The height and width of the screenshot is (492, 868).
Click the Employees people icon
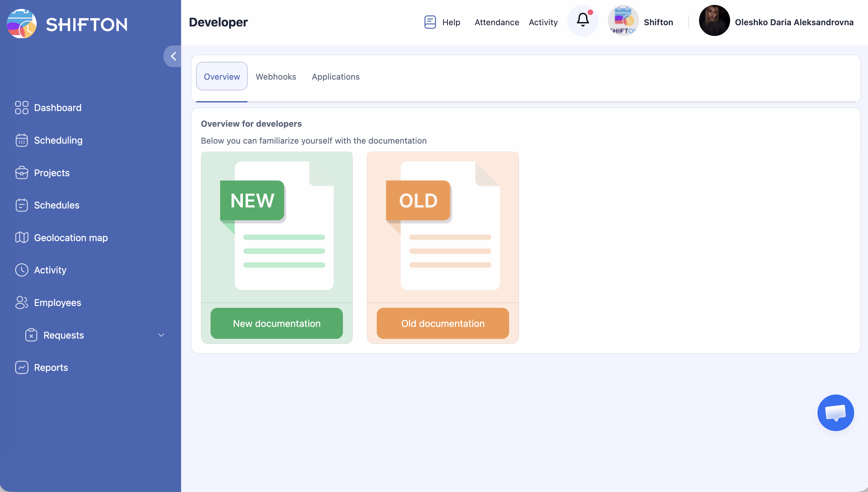click(x=22, y=303)
